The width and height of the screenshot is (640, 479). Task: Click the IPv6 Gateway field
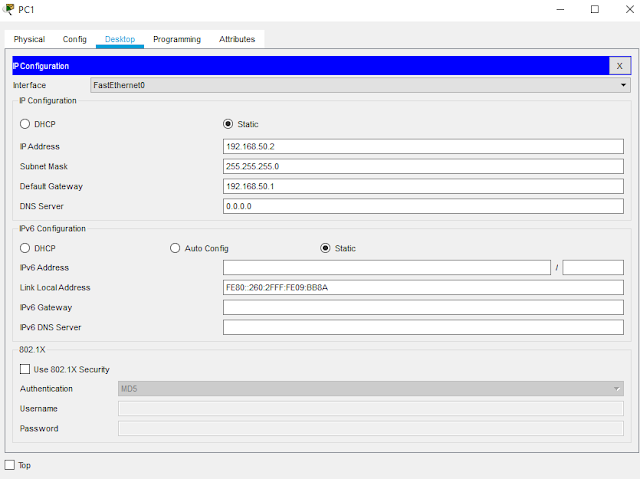[x=423, y=307]
